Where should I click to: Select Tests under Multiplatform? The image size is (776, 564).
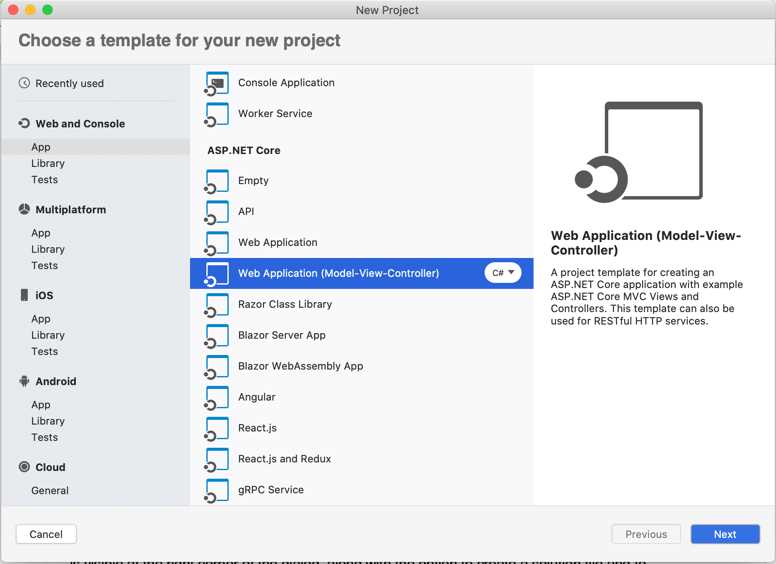(45, 266)
